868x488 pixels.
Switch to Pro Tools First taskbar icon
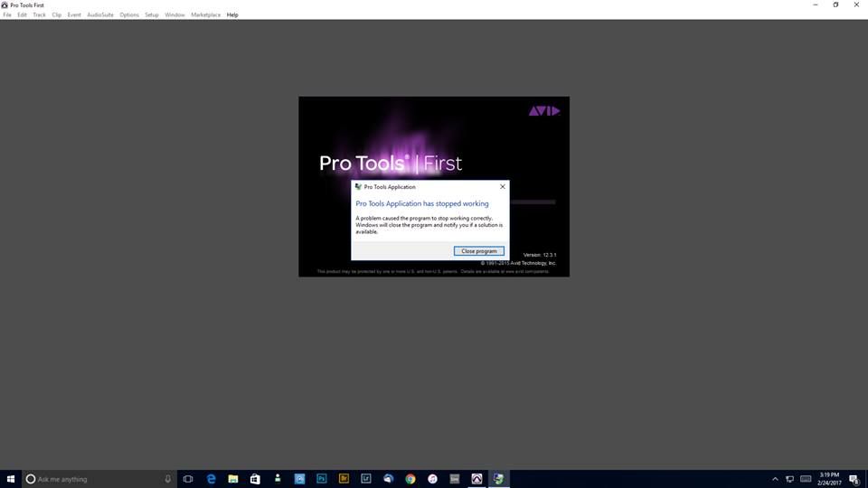click(x=476, y=479)
